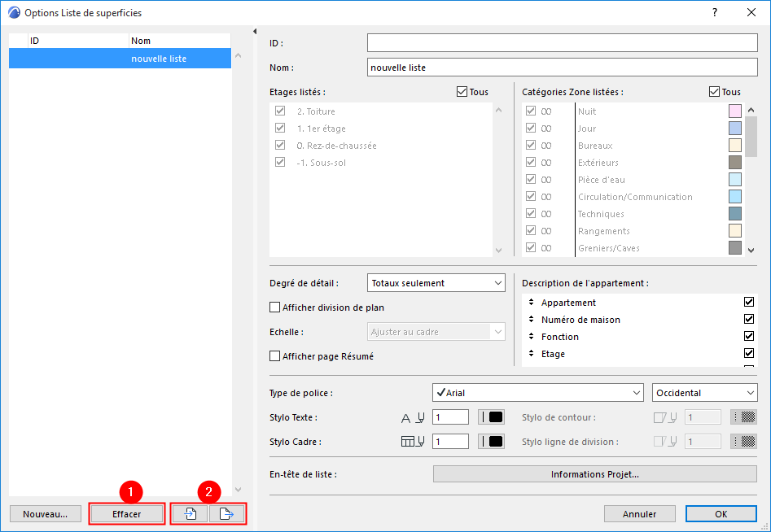Uncheck the Fonction description checkbox

749,336
